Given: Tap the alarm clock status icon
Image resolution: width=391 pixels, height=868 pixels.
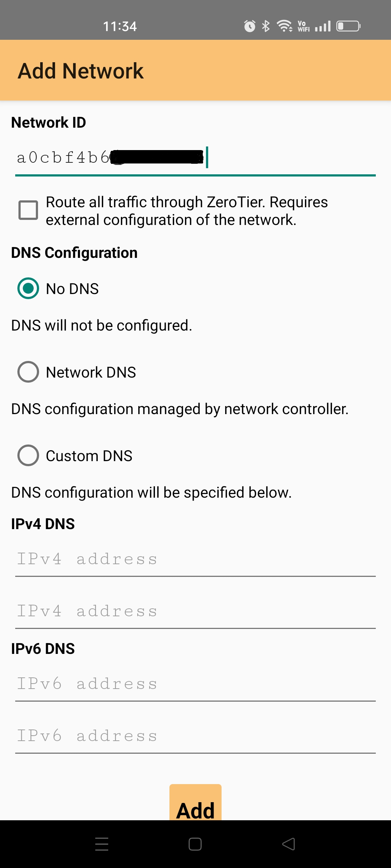Looking at the screenshot, I should (x=249, y=26).
